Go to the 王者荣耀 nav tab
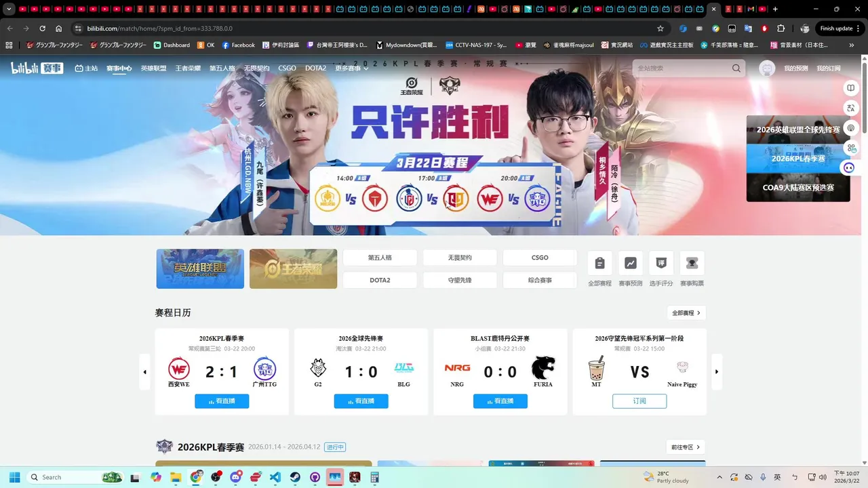Image resolution: width=868 pixels, height=488 pixels. 188,68
